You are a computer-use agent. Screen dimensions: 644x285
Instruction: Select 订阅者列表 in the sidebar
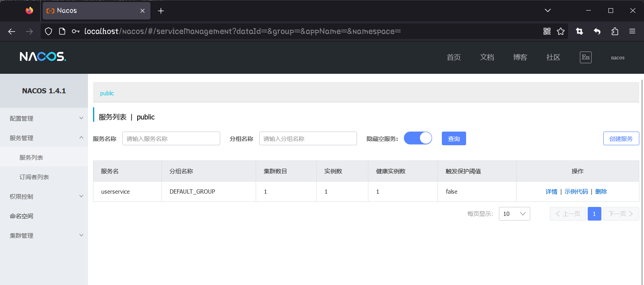pos(44,177)
